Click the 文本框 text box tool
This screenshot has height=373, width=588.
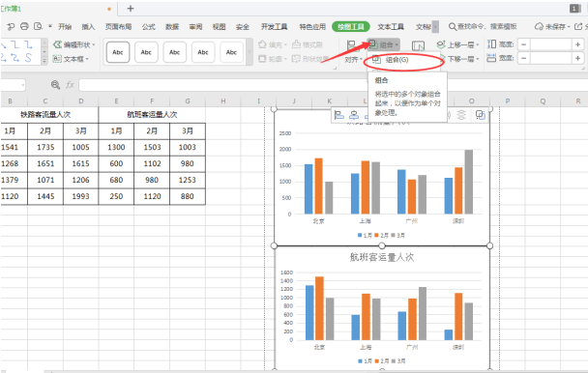pyautogui.click(x=71, y=59)
